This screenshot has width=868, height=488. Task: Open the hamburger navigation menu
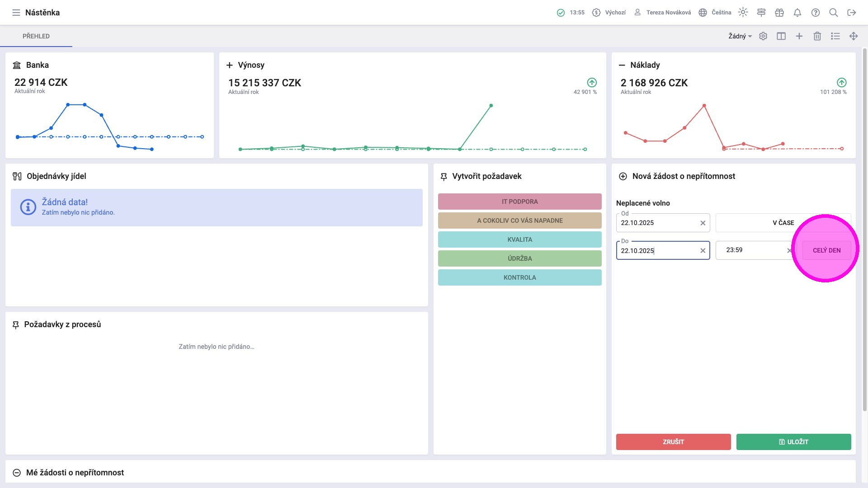coord(16,13)
